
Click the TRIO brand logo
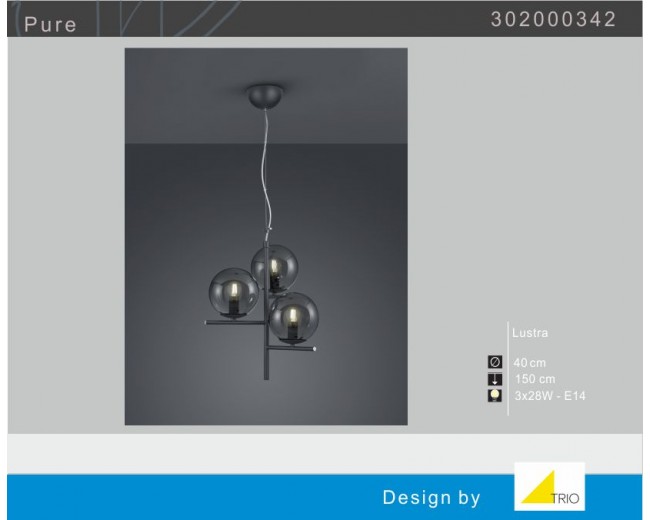(x=549, y=486)
